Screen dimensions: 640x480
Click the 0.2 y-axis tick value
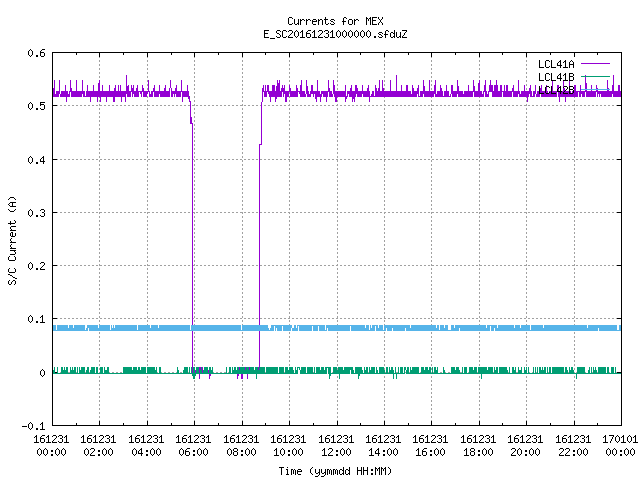(36, 266)
